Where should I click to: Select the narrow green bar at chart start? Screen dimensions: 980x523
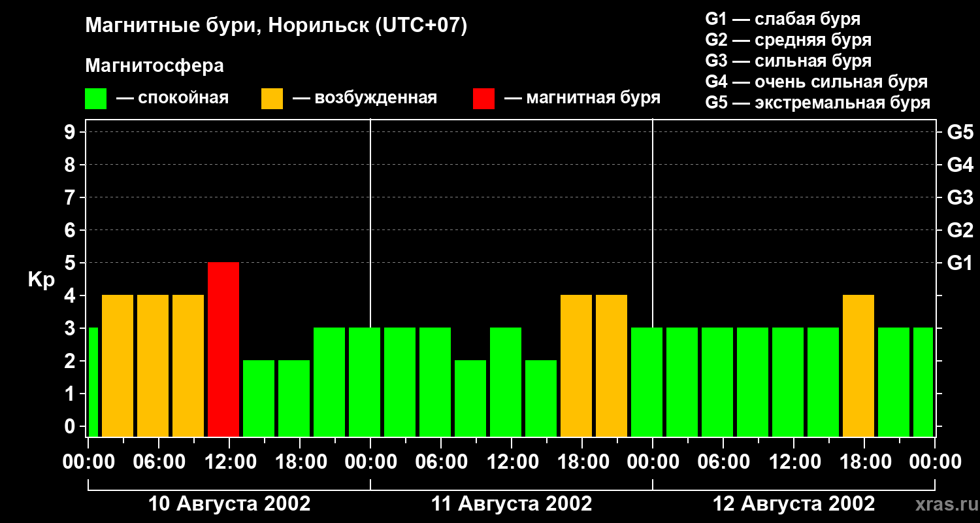pyautogui.click(x=93, y=382)
